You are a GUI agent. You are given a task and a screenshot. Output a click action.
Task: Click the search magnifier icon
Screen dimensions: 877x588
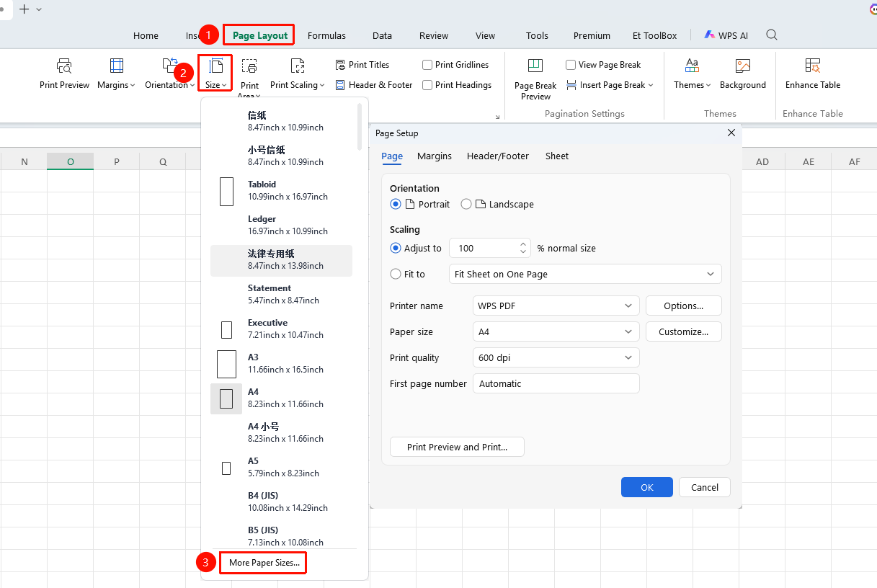(772, 35)
